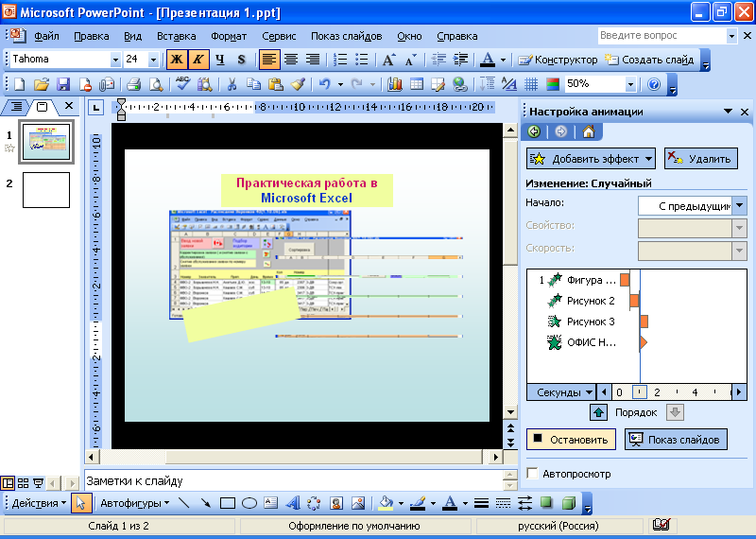Center-align the text

[291, 60]
